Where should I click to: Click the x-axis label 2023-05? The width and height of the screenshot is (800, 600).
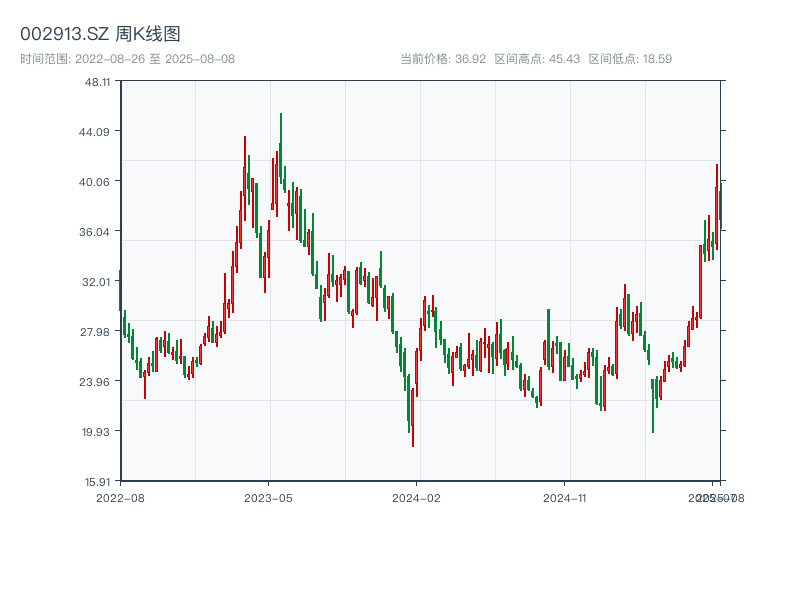[x=268, y=498]
